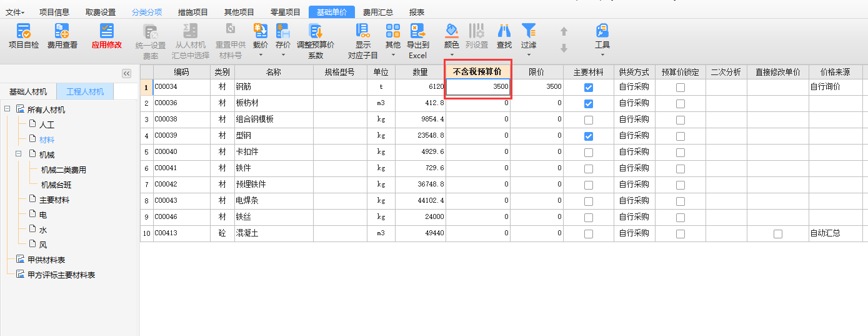Uncheck 主要材料 for 钢筋 row
Image resolution: width=868 pixels, height=336 pixels.
[589, 88]
